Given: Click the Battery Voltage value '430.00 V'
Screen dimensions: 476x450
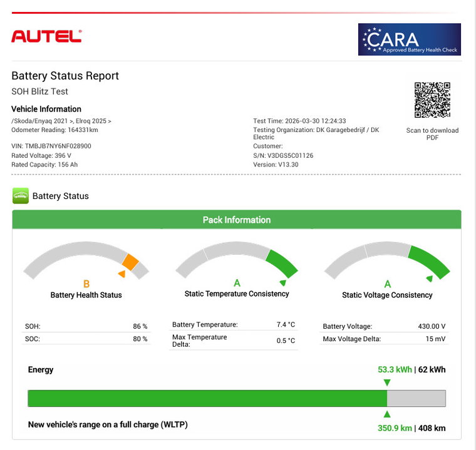Looking at the screenshot, I should coord(432,326).
